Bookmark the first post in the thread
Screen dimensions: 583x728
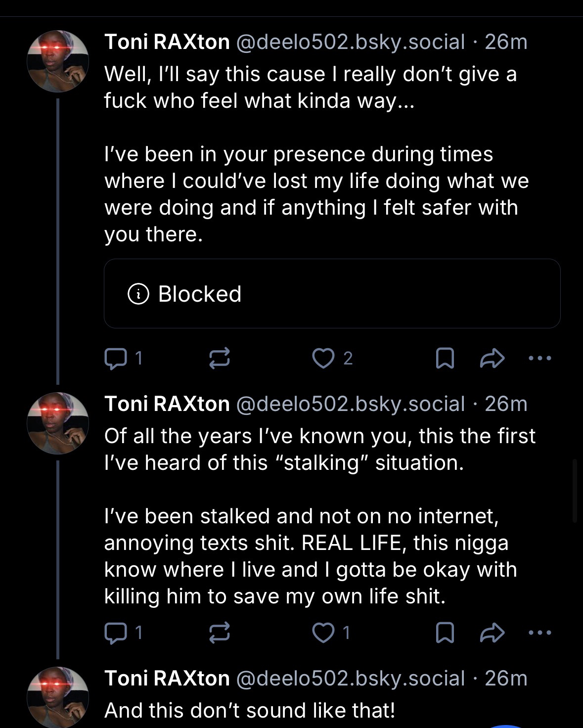pos(445,359)
